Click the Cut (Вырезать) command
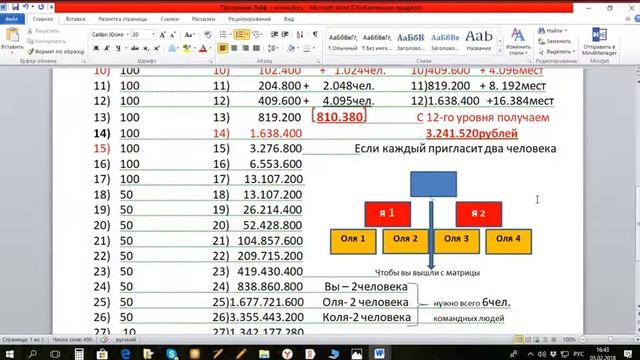The width and height of the screenshot is (640, 360). (x=43, y=31)
